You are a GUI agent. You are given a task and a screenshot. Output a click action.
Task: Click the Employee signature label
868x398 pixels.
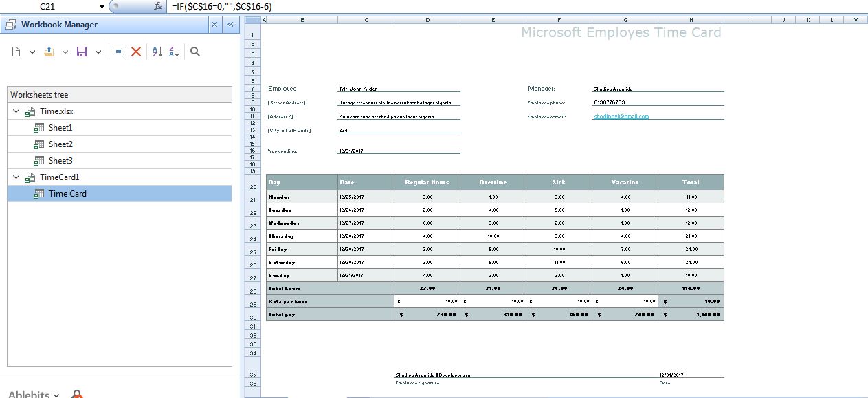[x=417, y=383]
